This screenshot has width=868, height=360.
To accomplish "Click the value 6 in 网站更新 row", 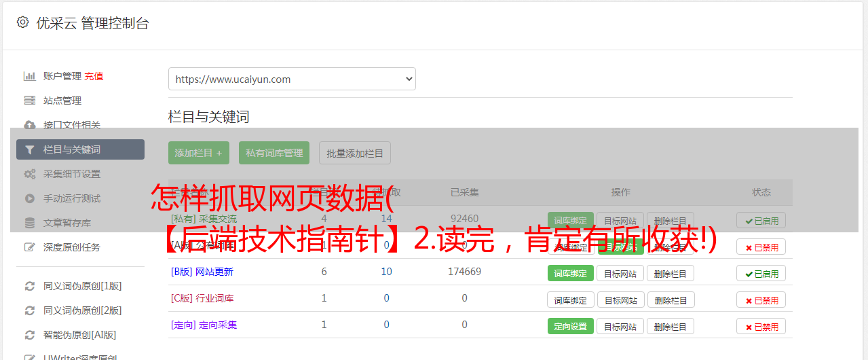I will 324,272.
